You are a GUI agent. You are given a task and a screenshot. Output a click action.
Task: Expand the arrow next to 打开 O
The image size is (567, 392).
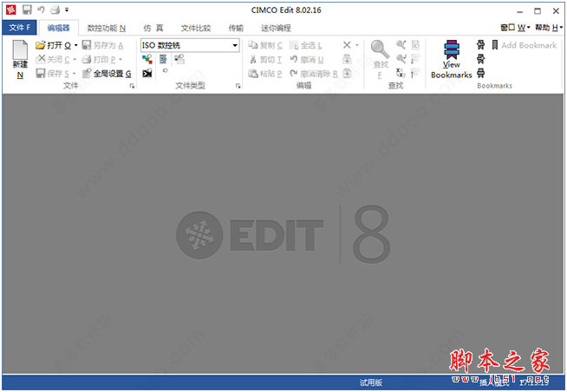point(76,46)
